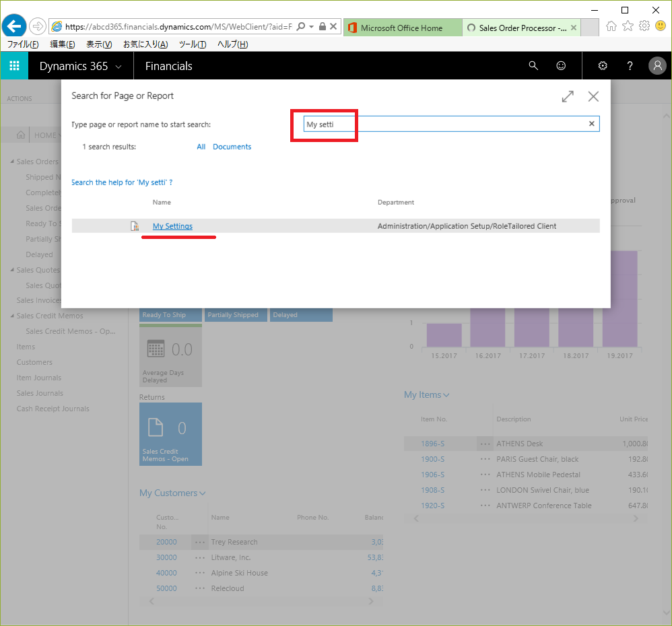Viewport: 672px width, 626px height.
Task: Open the new browser tab button
Action: coord(590,28)
